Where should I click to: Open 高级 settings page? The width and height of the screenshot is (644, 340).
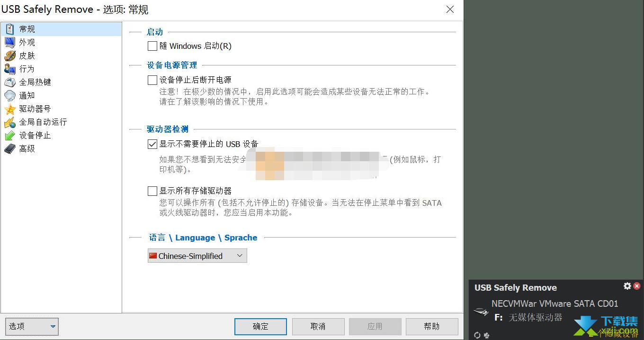pyautogui.click(x=27, y=148)
